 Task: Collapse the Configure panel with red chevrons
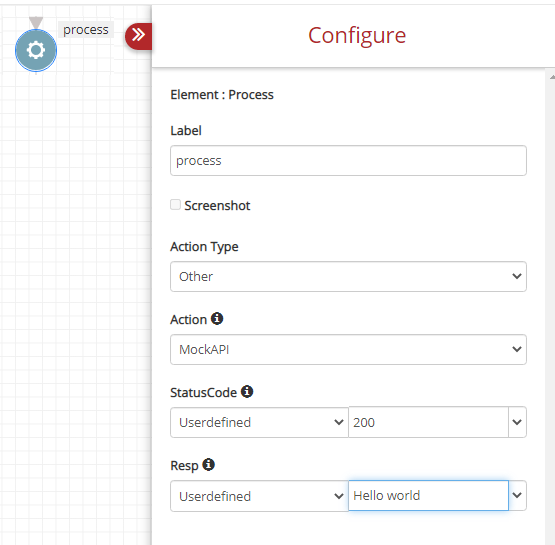click(139, 36)
